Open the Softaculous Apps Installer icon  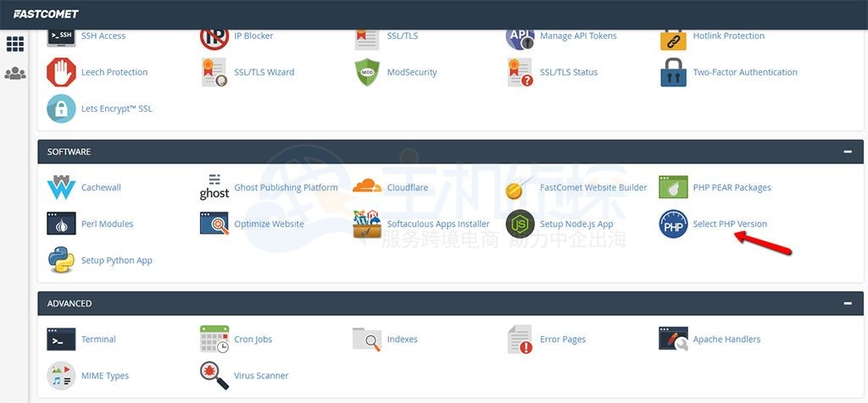tap(367, 224)
